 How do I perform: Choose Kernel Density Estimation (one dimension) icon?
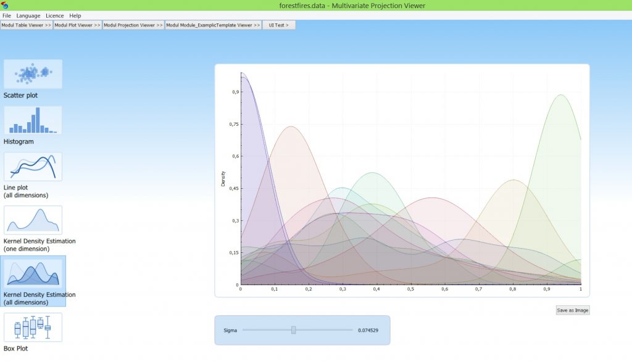click(x=33, y=220)
